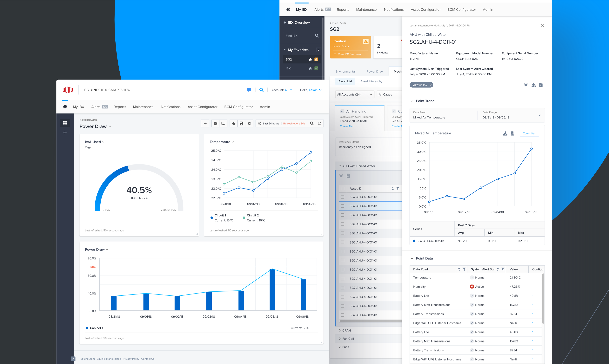Collapse the Point Trend section
Screen dimensions: 609x364
point(412,101)
